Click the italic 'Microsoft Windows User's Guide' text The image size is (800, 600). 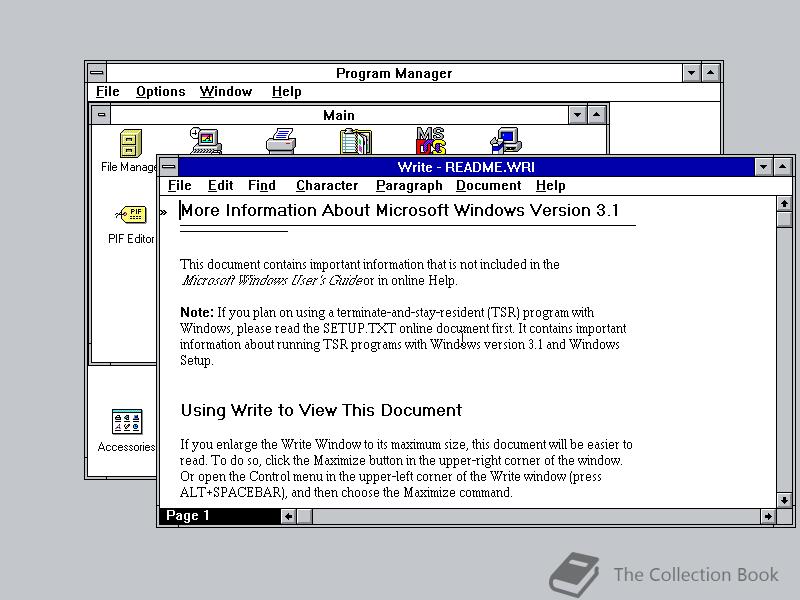tap(272, 281)
